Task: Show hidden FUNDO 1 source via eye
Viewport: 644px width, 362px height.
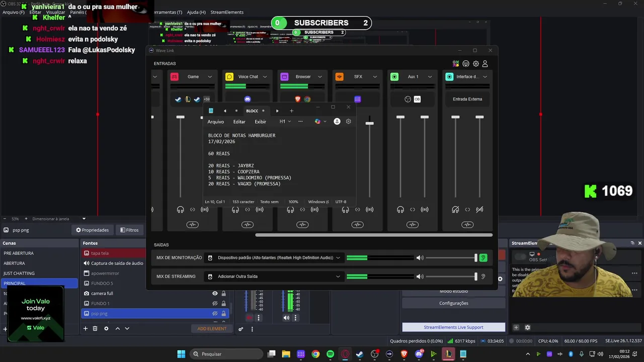Action: click(215, 303)
